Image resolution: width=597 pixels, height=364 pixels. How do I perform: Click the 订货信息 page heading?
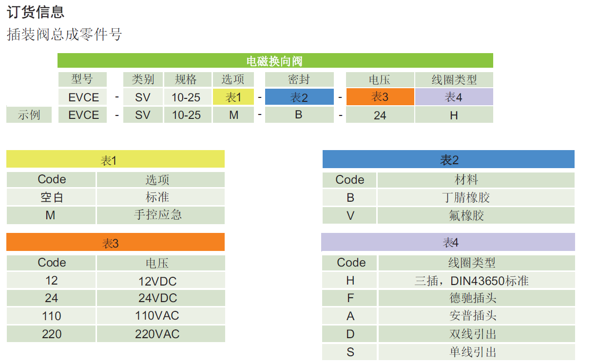click(x=36, y=12)
